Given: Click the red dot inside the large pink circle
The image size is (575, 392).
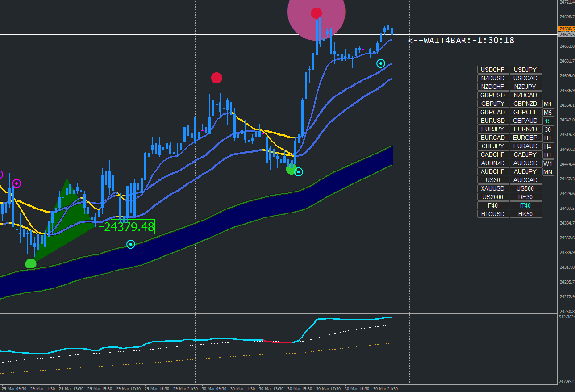Looking at the screenshot, I should tap(317, 13).
